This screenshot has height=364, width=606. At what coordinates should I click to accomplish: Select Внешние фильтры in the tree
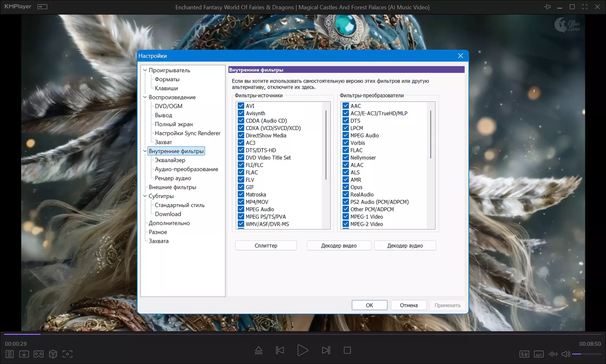(173, 187)
